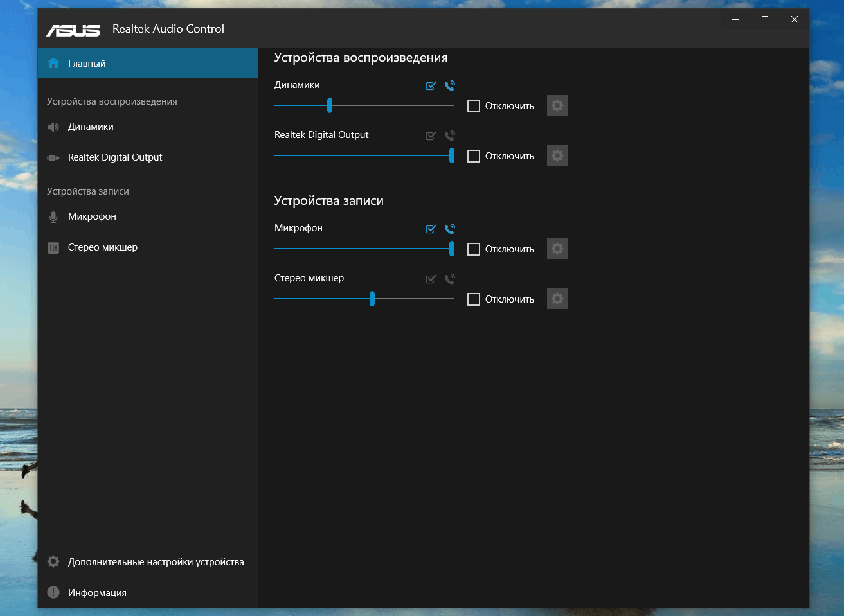Click the Устройства воспроизведения main heading
The image size is (844, 616).
point(361,58)
